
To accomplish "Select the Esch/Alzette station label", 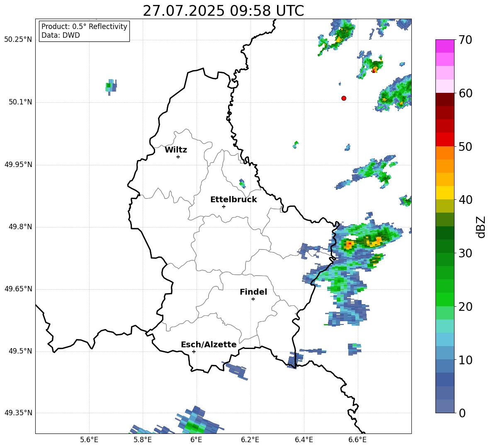I will [x=209, y=344].
